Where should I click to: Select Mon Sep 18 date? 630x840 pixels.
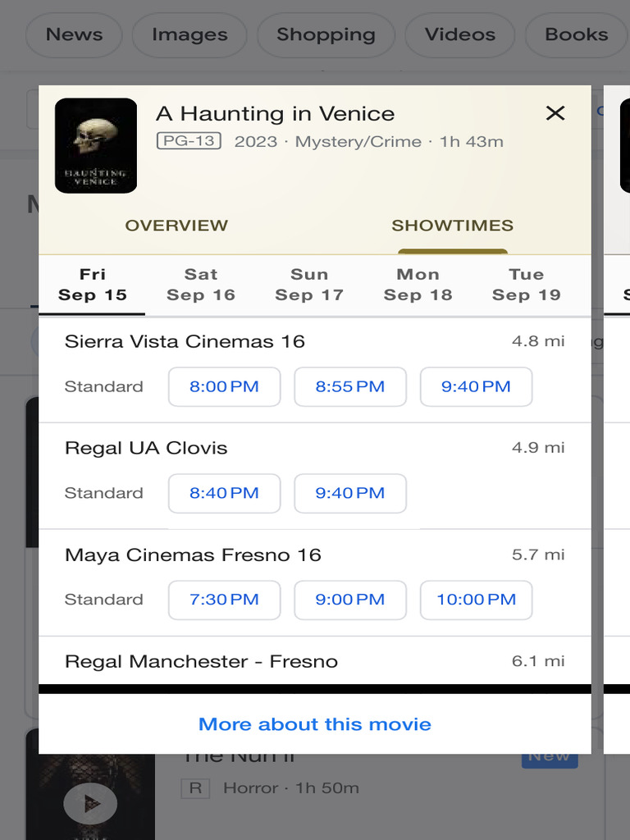tap(418, 285)
